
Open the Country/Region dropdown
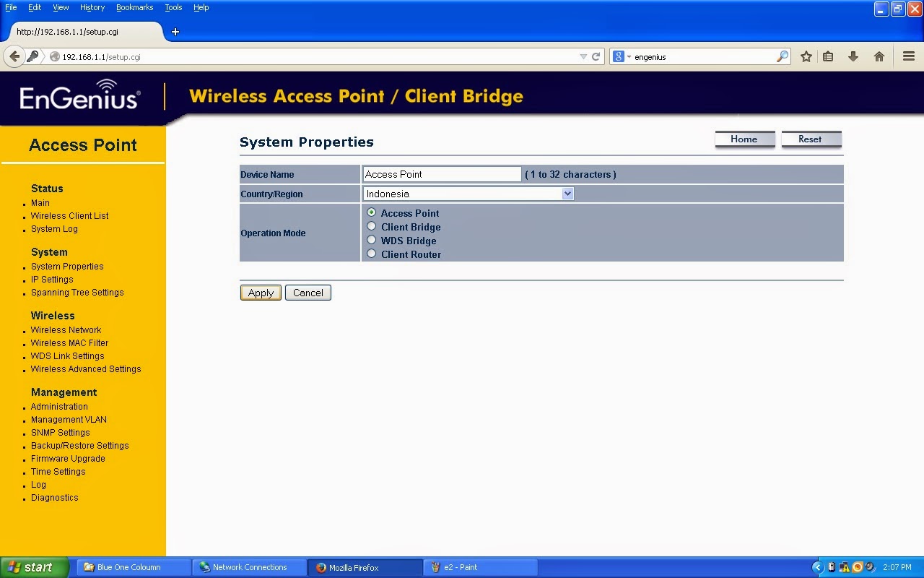[x=568, y=194]
